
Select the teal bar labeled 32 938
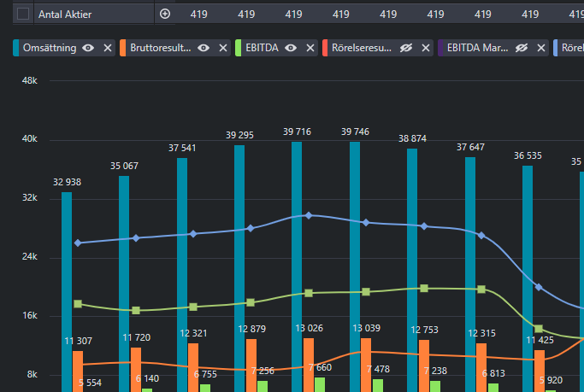(67, 292)
